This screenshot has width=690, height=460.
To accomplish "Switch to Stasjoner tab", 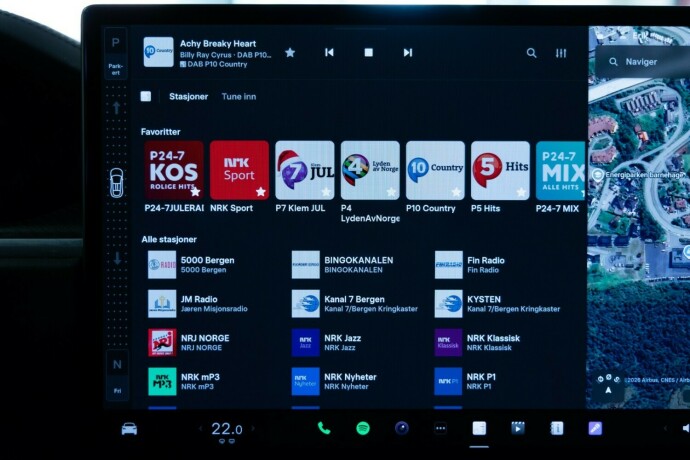I will pos(188,96).
